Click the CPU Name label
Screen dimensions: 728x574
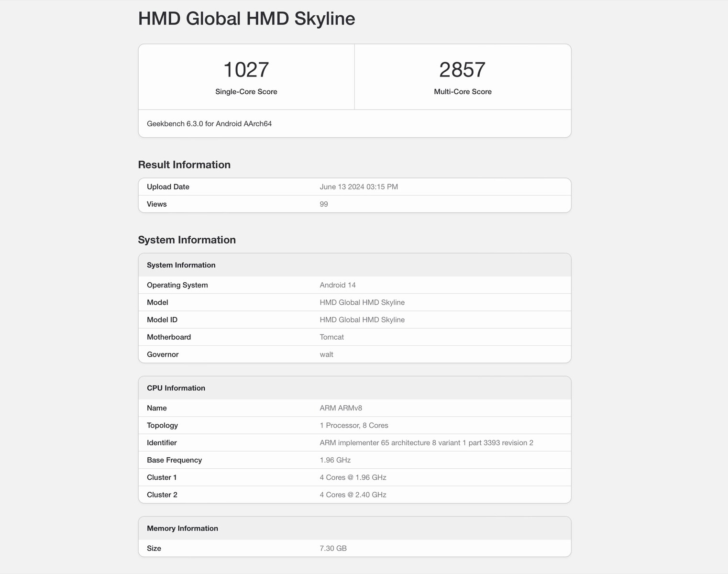point(157,408)
